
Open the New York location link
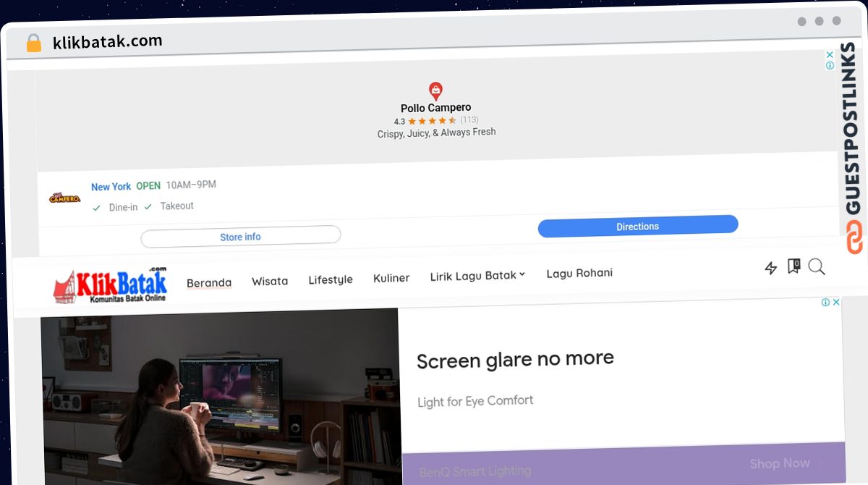click(111, 187)
